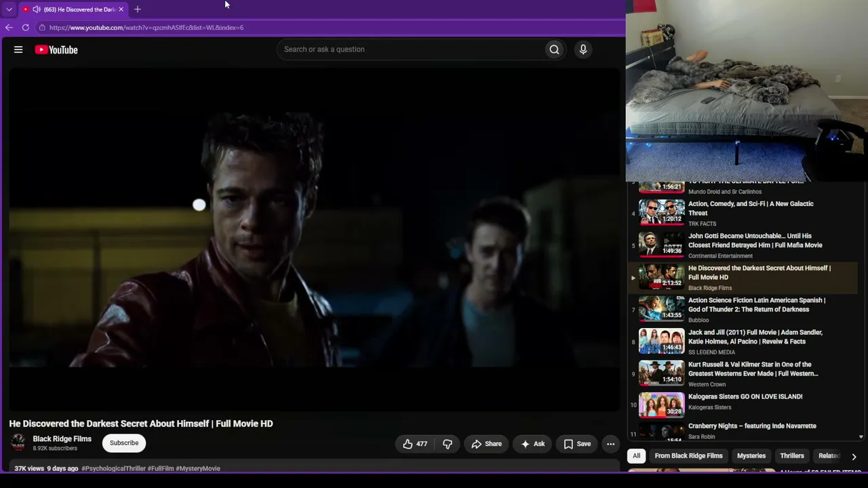Open 'Kalogeras Sisters GO ON LOVE ISLAND!' title
This screenshot has width=868, height=488.
[x=745, y=396]
